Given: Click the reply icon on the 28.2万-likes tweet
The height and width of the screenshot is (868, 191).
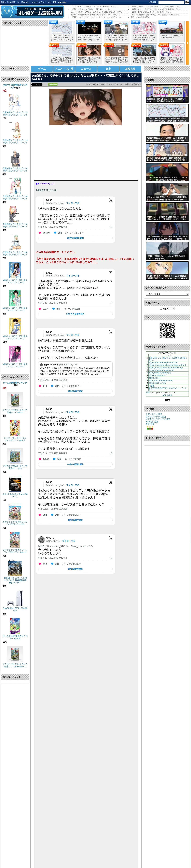Looking at the screenshot, I should (55, 233).
